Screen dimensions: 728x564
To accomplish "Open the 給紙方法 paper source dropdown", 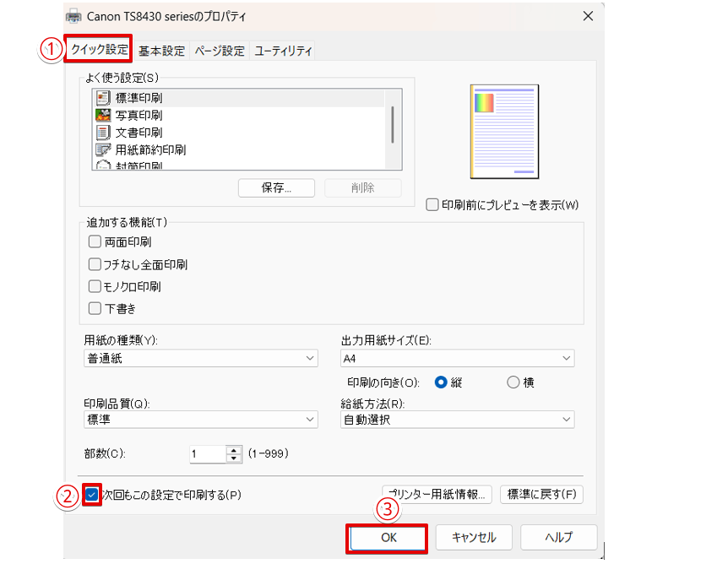I will (564, 420).
